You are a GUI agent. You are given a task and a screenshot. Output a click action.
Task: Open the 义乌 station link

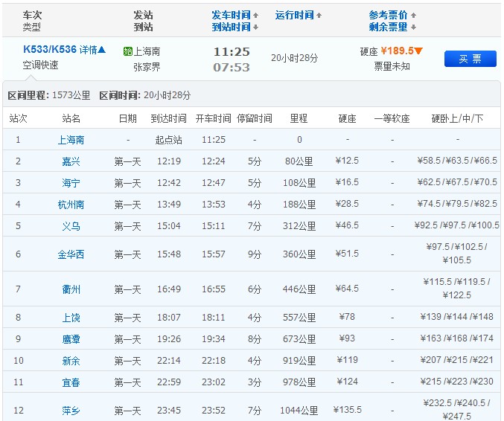click(x=71, y=225)
